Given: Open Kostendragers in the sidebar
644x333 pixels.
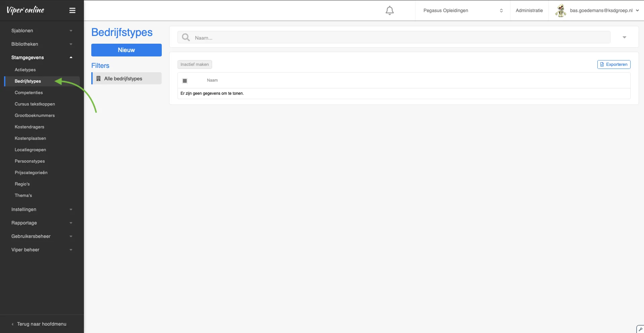Looking at the screenshot, I should pyautogui.click(x=30, y=127).
